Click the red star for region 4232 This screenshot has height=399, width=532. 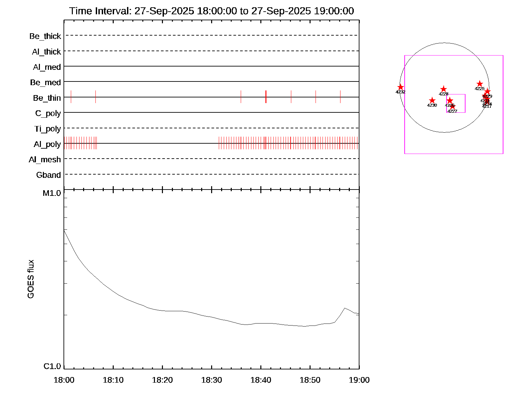coord(401,87)
